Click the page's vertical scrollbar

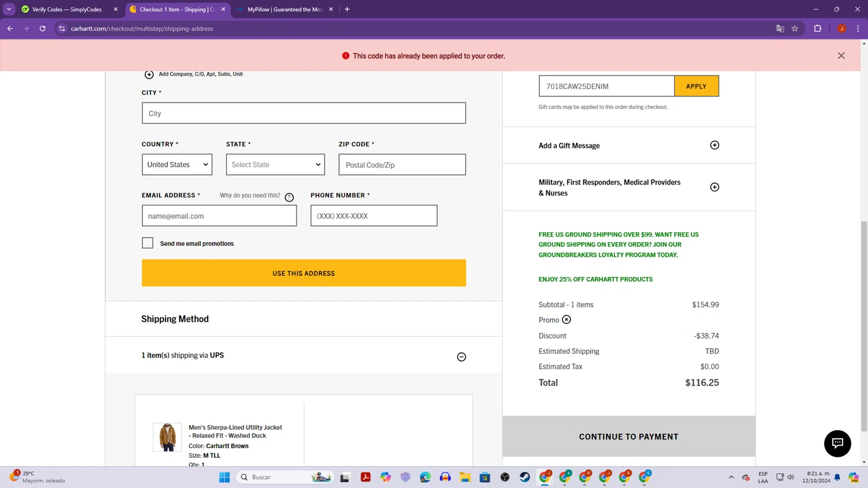coord(864,327)
